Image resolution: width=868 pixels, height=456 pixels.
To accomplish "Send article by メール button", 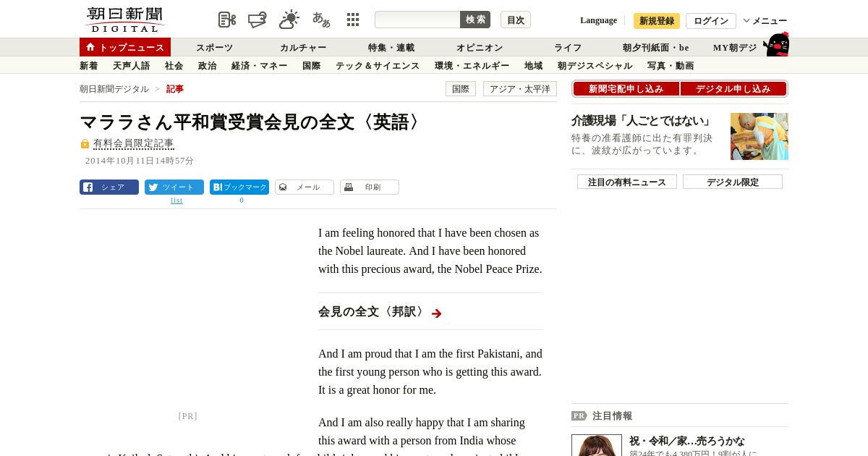I will [x=305, y=187].
